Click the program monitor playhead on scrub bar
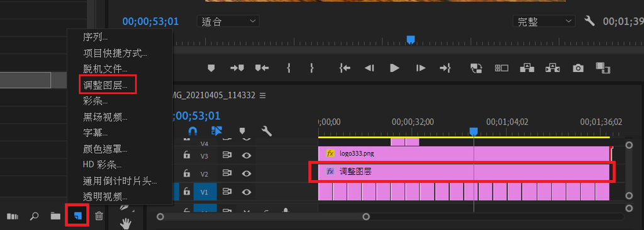The width and height of the screenshot is (644, 230). 410,40
